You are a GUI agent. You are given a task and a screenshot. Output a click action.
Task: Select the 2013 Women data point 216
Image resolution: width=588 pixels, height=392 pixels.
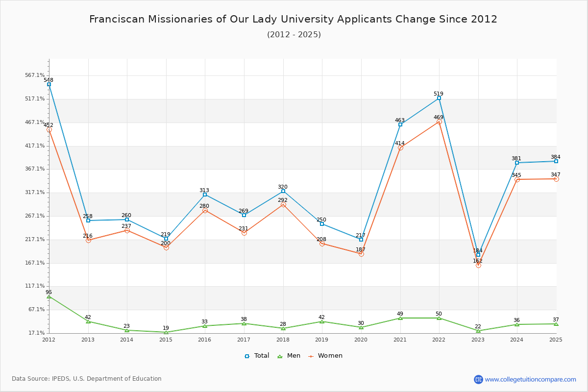click(88, 240)
